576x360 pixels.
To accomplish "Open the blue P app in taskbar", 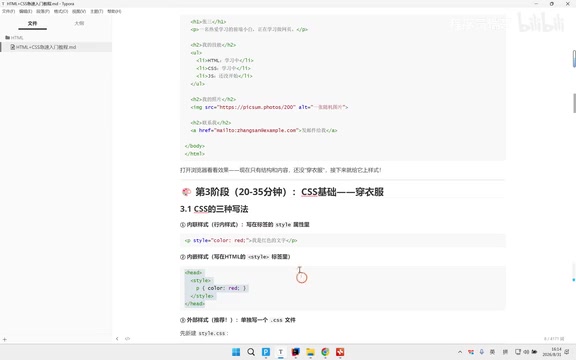I will [x=266, y=352].
